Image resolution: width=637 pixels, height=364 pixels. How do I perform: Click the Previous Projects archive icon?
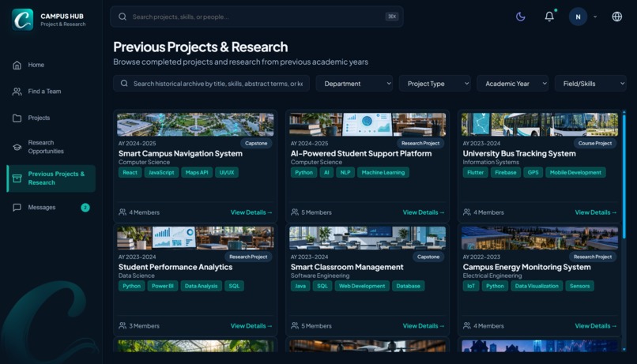pos(17,178)
